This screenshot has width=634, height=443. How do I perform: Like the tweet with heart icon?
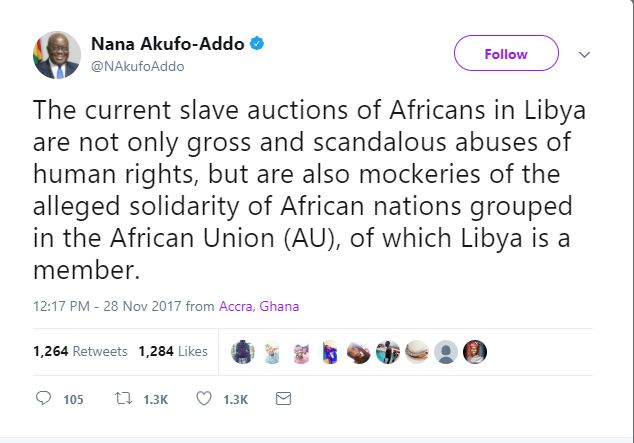click(x=204, y=399)
